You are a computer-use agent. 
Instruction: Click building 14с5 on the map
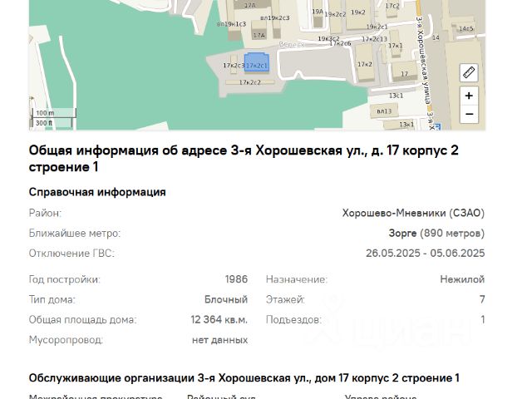point(466,28)
